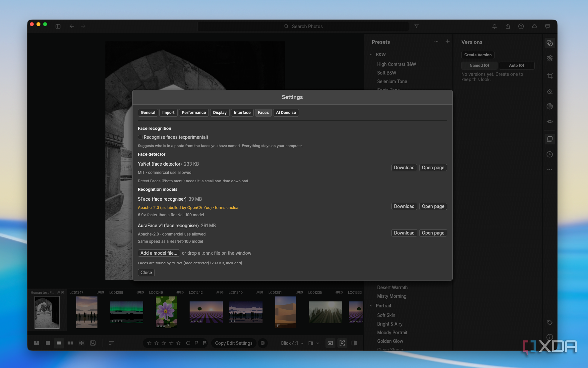Open sort order icon in bottom toolbar
This screenshot has width=588, height=368.
point(111,343)
